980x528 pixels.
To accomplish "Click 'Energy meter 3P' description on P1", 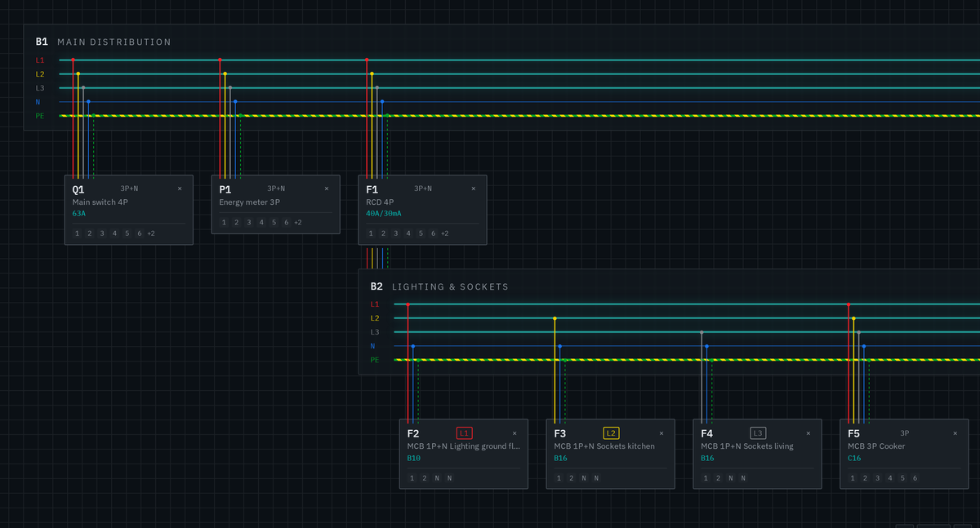I will point(250,202).
